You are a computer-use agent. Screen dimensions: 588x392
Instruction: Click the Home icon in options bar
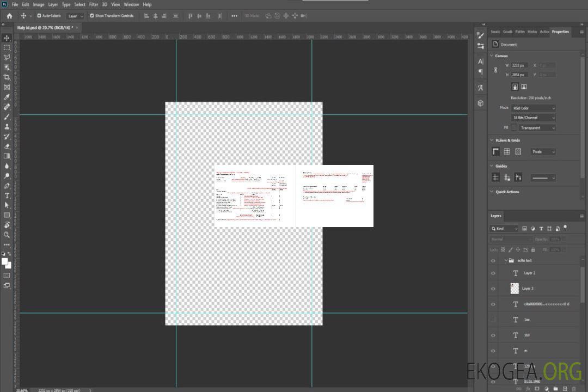(x=9, y=16)
